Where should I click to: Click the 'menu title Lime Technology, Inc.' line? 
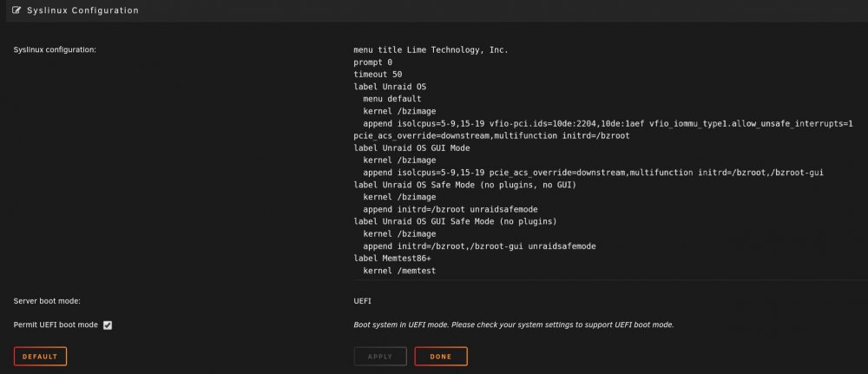click(431, 49)
